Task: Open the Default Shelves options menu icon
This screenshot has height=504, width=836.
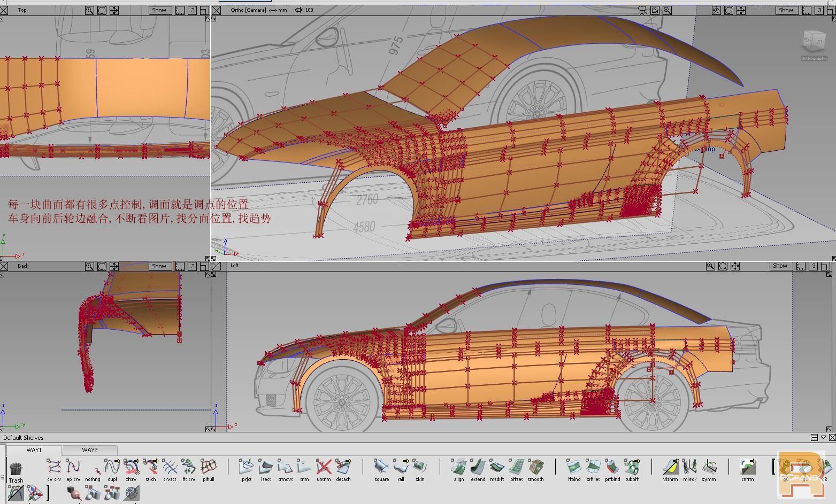Action: [x=814, y=438]
